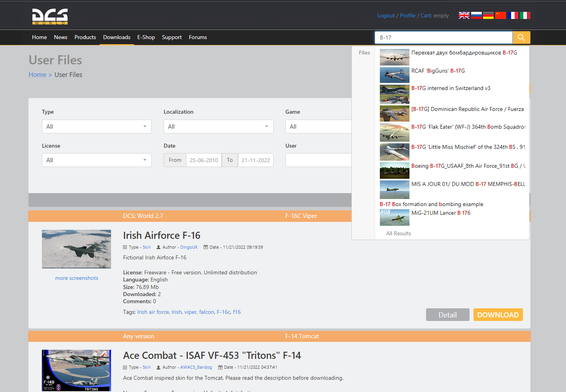Viewport: 566px width, 392px height.
Task: Go to Home in the navigation bar
Action: click(40, 37)
